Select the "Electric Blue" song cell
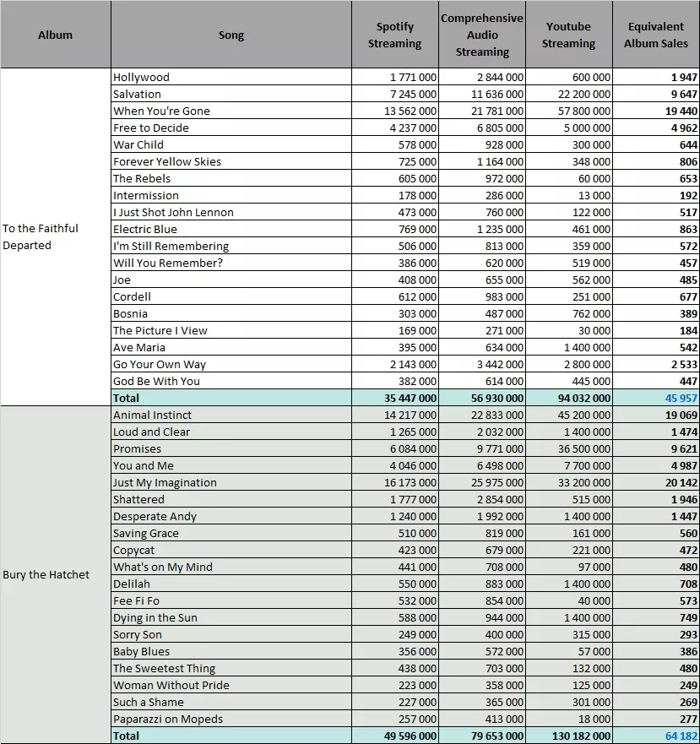The image size is (700, 744). click(231, 229)
